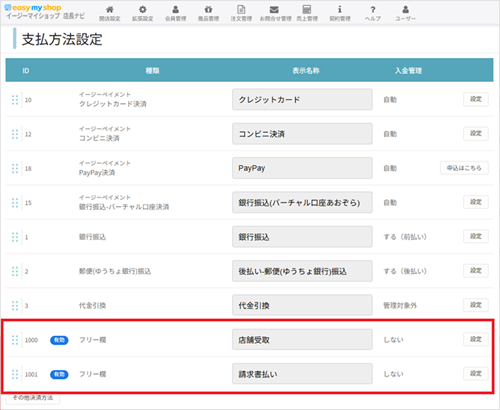500x410 pixels.
Task: Click the 表示名称 column header
Action: 306,71
